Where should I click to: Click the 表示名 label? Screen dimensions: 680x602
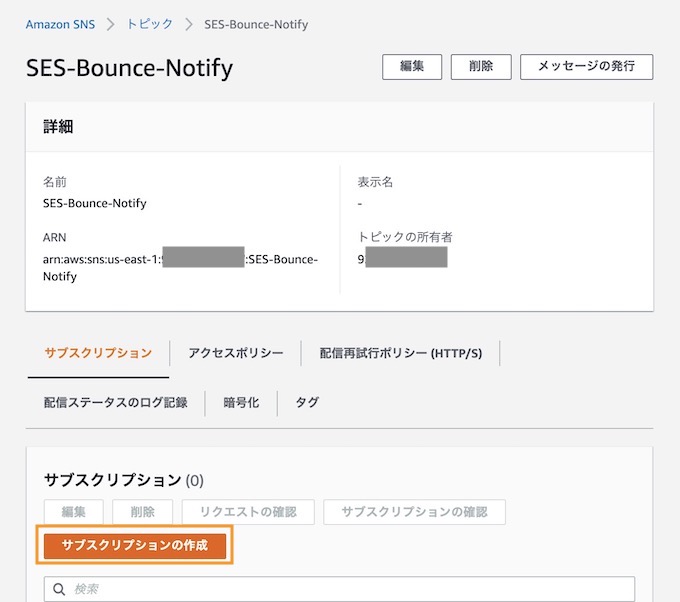point(375,182)
